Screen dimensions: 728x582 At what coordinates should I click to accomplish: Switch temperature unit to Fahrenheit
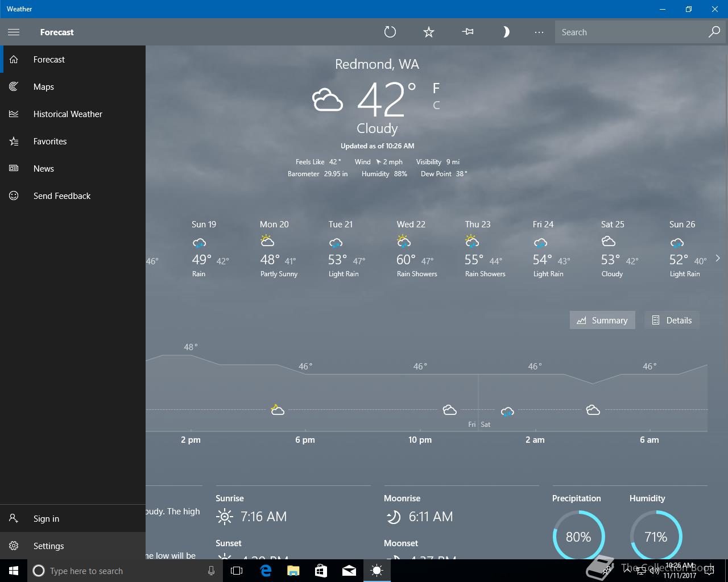pyautogui.click(x=436, y=88)
